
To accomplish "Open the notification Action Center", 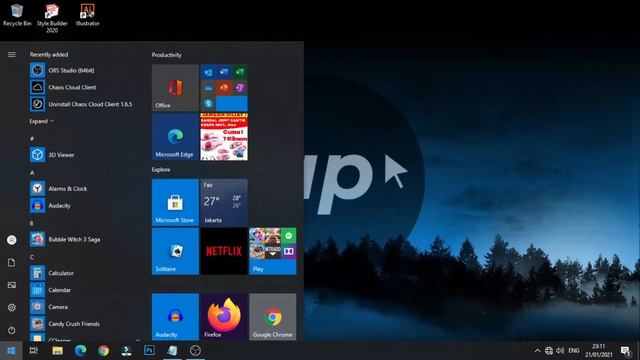I will [625, 351].
